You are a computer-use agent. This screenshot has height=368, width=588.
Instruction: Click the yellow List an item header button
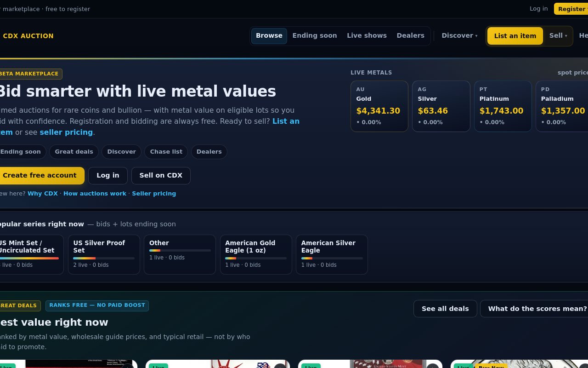point(515,36)
